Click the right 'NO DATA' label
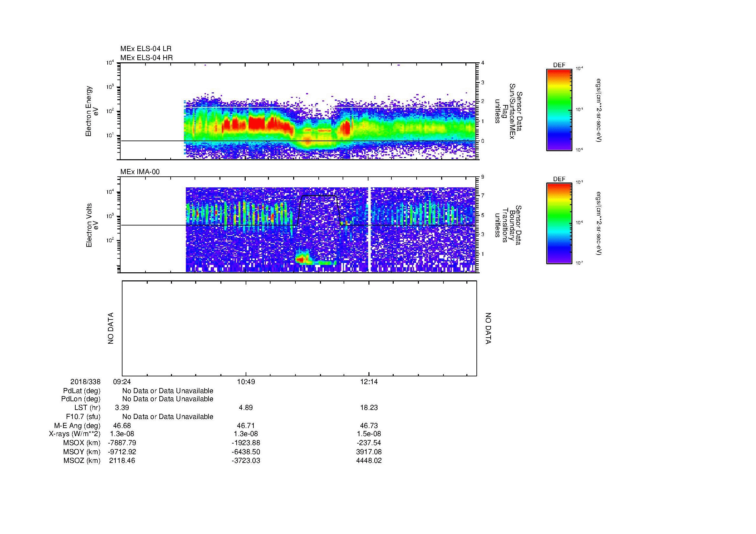Viewport: 756px width, 534px height. (488, 328)
